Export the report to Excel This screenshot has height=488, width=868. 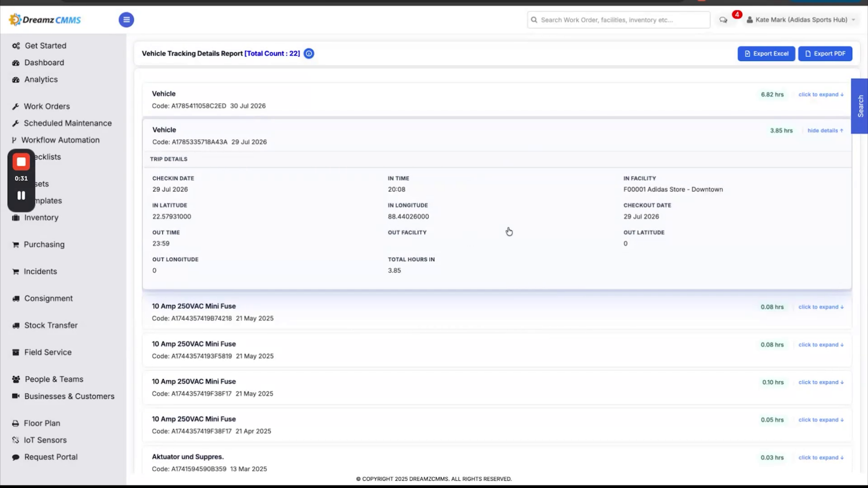(766, 53)
